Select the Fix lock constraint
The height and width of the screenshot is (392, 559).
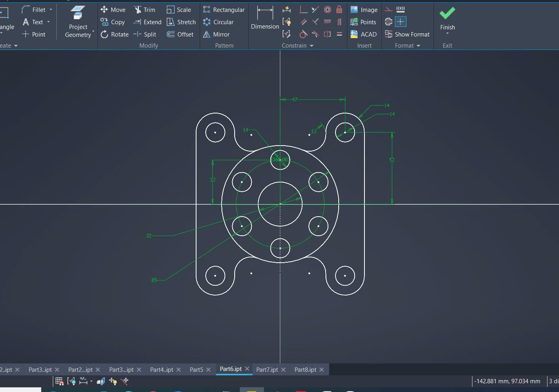coord(339,10)
